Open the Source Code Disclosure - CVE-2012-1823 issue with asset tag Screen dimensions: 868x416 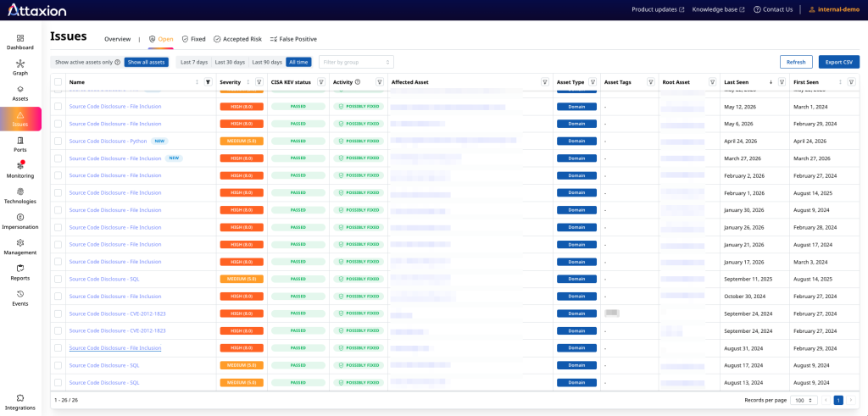click(117, 313)
